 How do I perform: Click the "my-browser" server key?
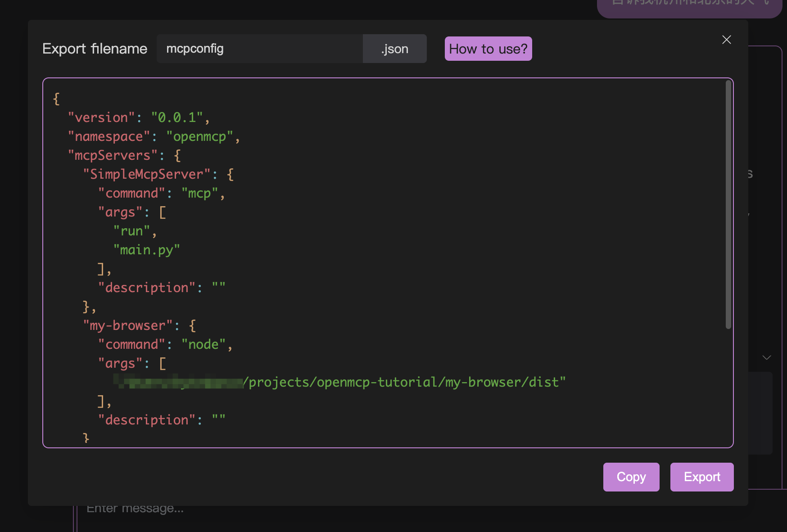[128, 325]
